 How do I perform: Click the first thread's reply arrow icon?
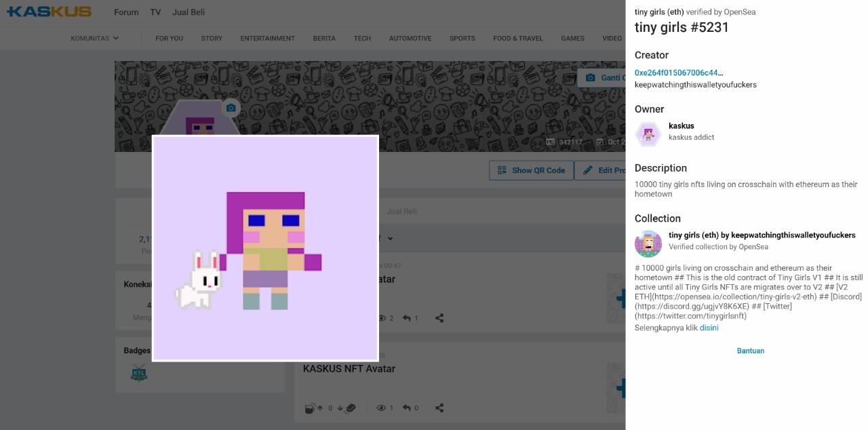(x=407, y=318)
